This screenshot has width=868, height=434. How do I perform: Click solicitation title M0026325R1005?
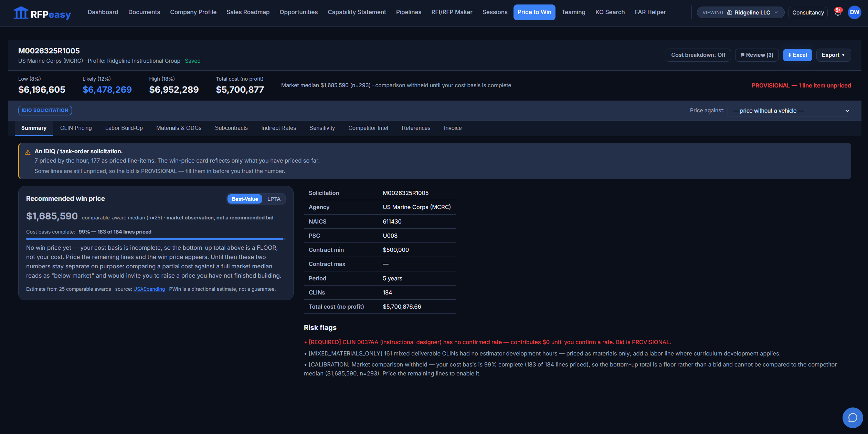[x=49, y=51]
